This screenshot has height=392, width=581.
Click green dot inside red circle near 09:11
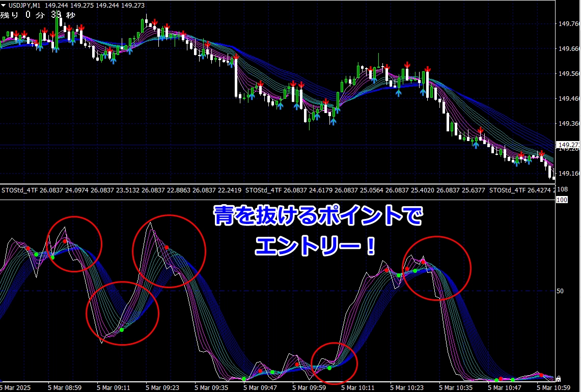(122, 330)
